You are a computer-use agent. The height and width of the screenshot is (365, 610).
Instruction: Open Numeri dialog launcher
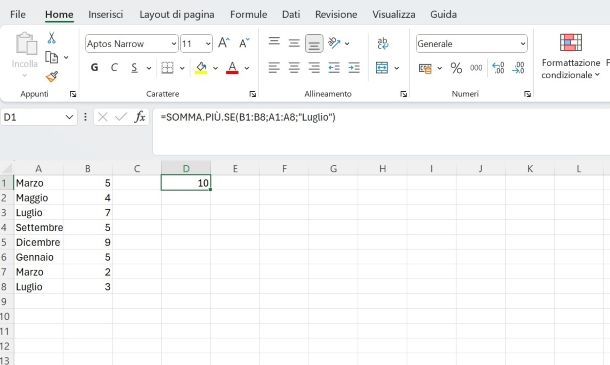coord(527,94)
